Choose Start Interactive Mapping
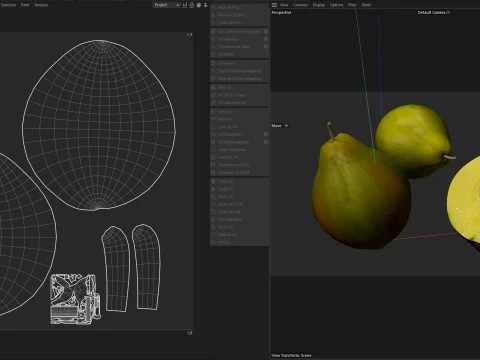480x360 pixels. [239, 71]
